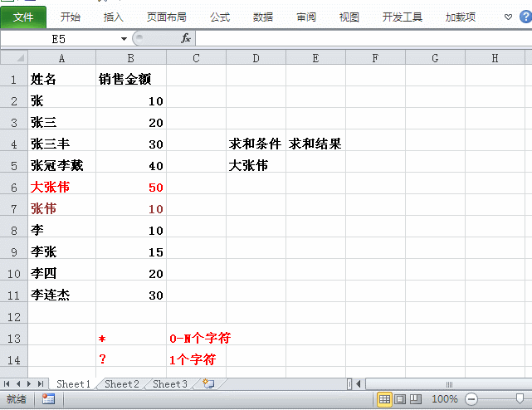Go to previous sheet tab arrow

click(18, 384)
